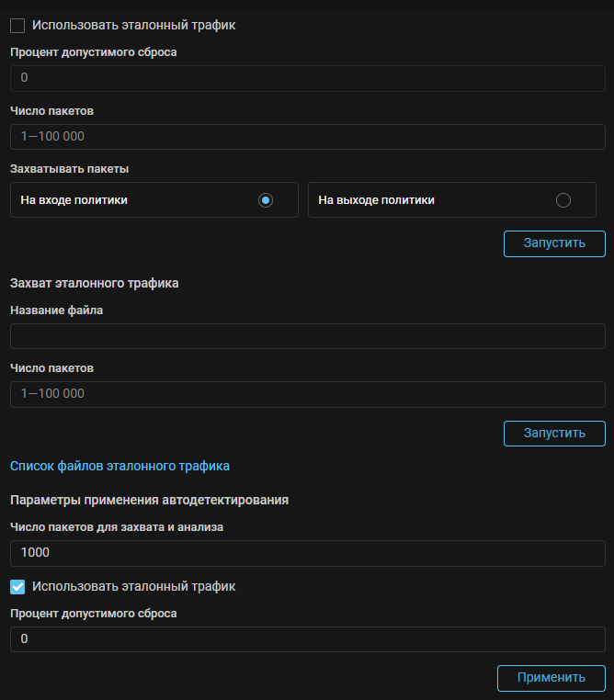Select the 'На входе политики' radio option
This screenshot has height=700, width=614.
coord(266,200)
